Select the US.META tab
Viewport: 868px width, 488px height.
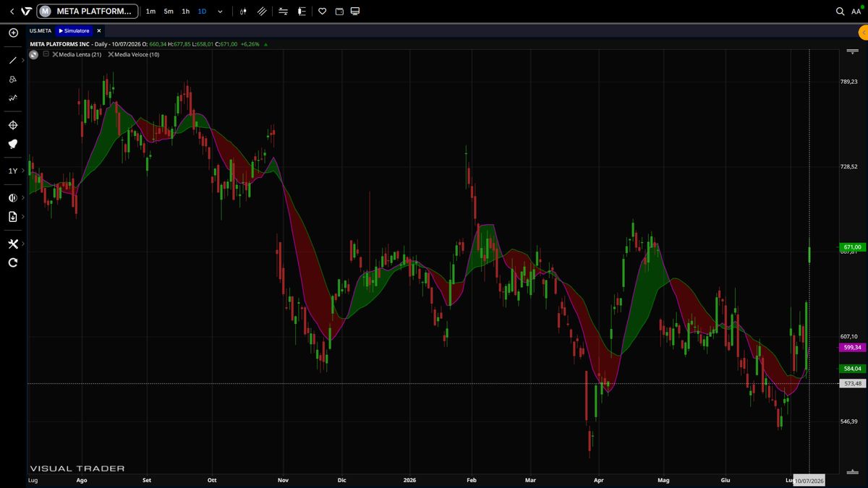point(41,31)
